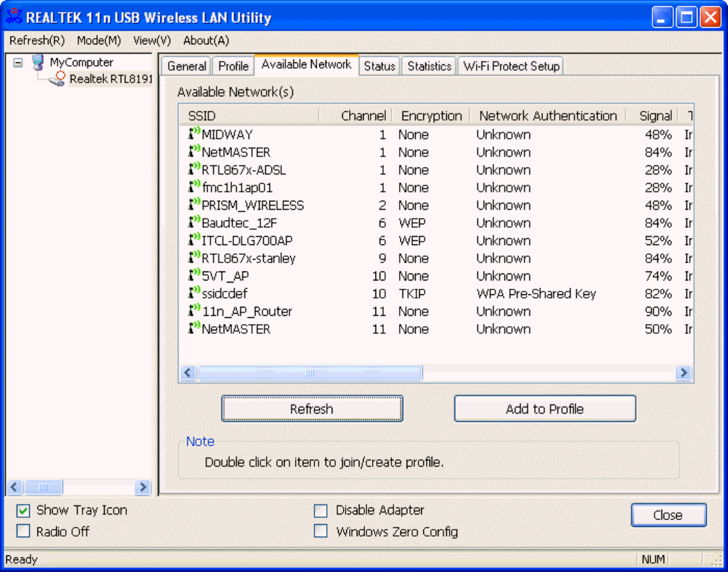This screenshot has height=572, width=728.
Task: Sort by the SSID column header
Action: (249, 116)
